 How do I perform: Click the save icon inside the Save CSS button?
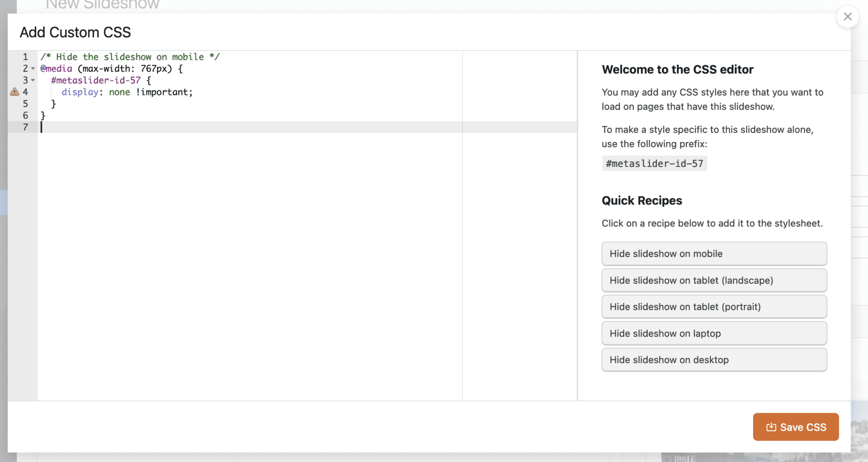coord(772,427)
